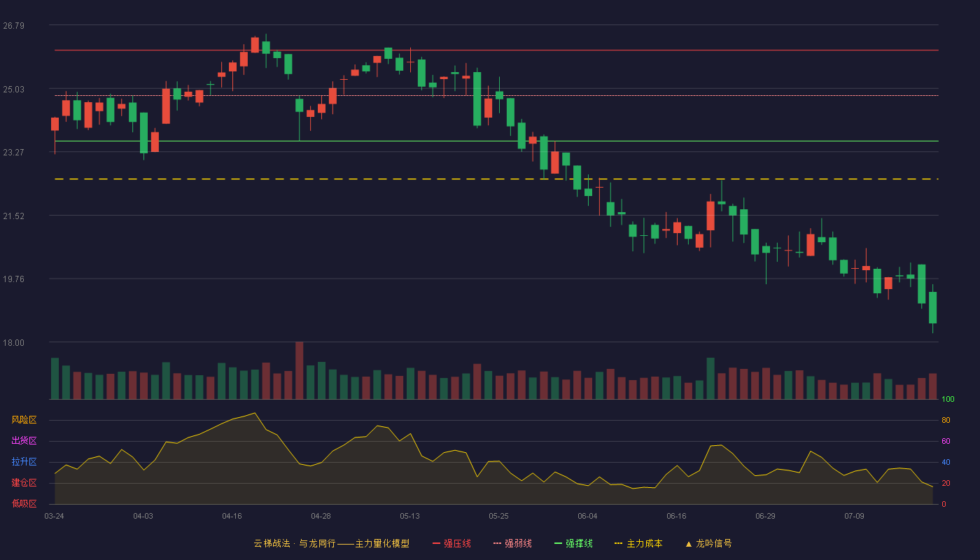The height and width of the screenshot is (560, 980).
Task: Click the 主力成本 dashed legend marker
Action: (x=618, y=543)
